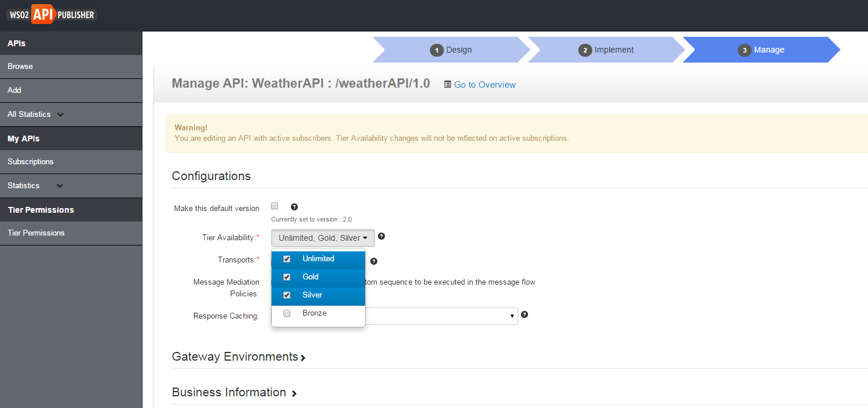Switch to the Implement step
Image resolution: width=868 pixels, height=408 pixels.
[606, 50]
